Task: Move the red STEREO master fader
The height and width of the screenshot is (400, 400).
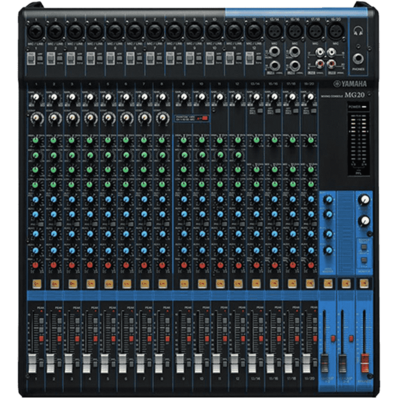Action: [365, 364]
